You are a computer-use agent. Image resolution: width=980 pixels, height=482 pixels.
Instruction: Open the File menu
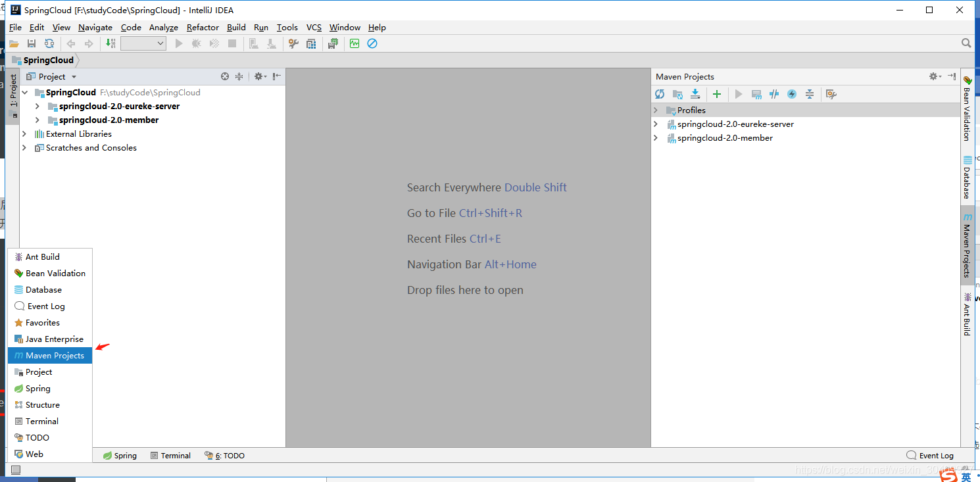pos(15,27)
